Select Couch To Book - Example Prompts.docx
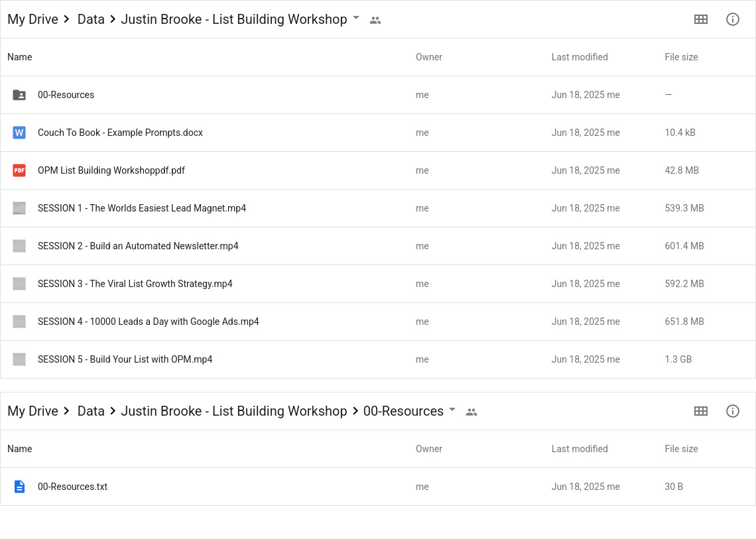Viewport: 756px width, 539px height. pyautogui.click(x=121, y=133)
